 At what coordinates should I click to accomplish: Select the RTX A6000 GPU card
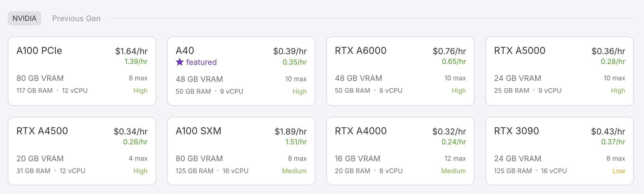(400, 71)
